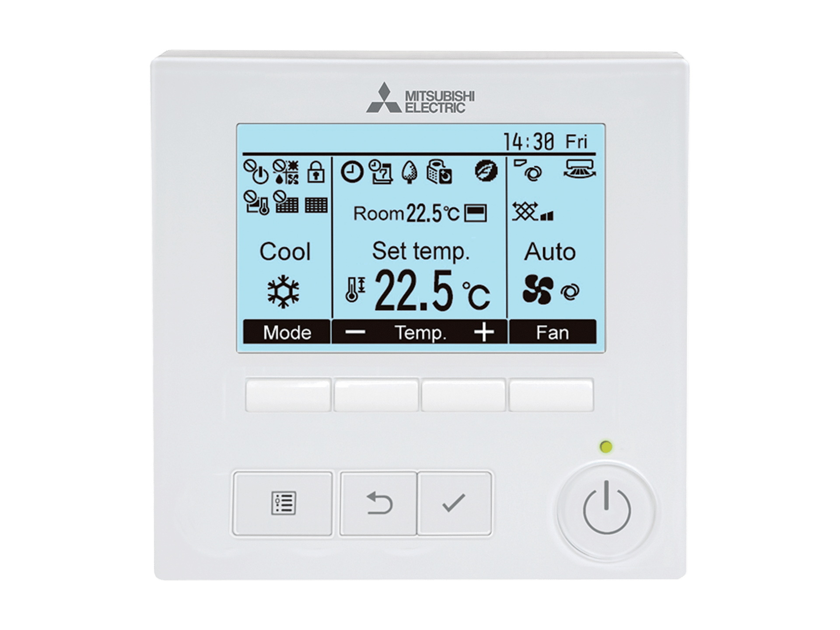This screenshot has height=630, width=840.
Task: Click the Cool mode text
Action: [285, 252]
